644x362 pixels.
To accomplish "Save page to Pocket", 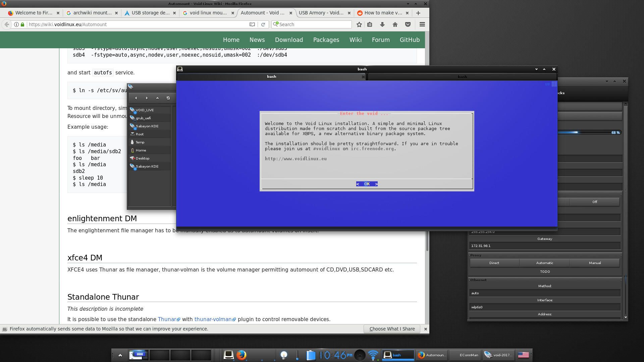I will [408, 24].
